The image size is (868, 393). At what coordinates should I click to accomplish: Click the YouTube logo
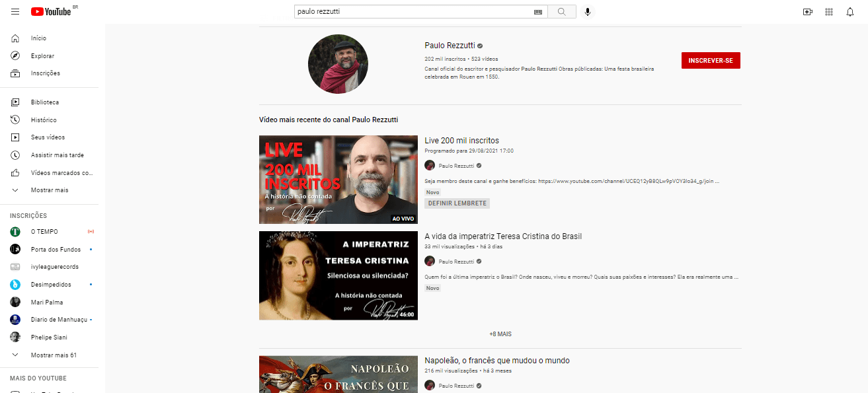[51, 12]
